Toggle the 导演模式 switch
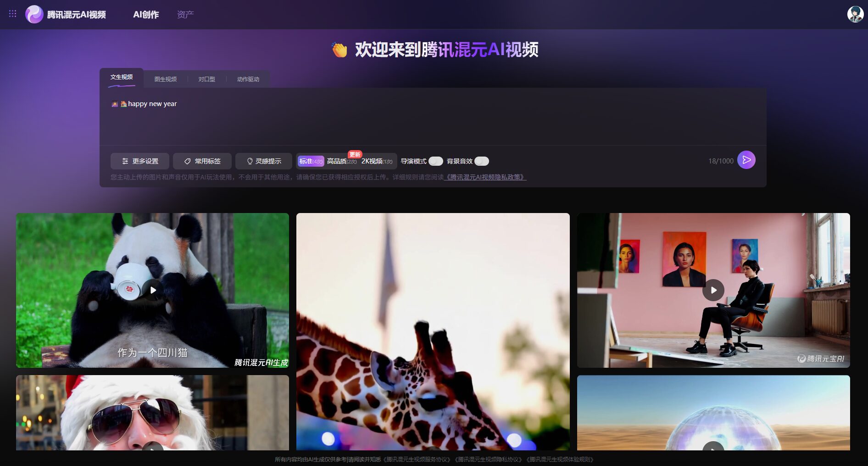Image resolution: width=868 pixels, height=466 pixels. [x=435, y=161]
